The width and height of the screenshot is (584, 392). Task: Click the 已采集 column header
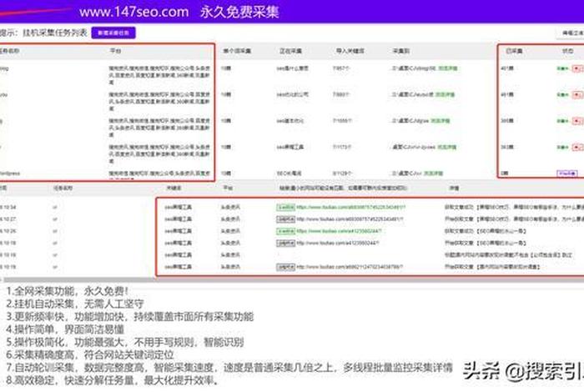[x=514, y=51]
